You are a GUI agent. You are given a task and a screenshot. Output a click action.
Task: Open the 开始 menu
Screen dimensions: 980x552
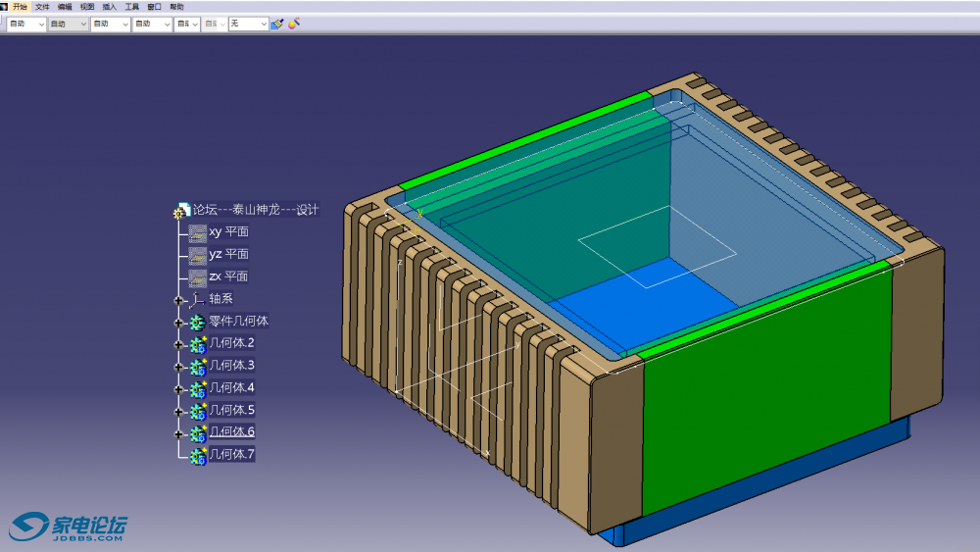(20, 7)
